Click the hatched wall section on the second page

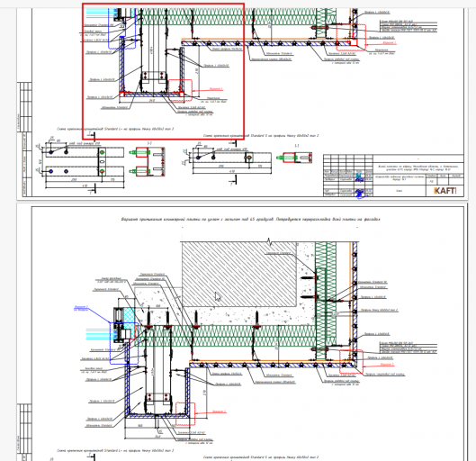coord(239,275)
